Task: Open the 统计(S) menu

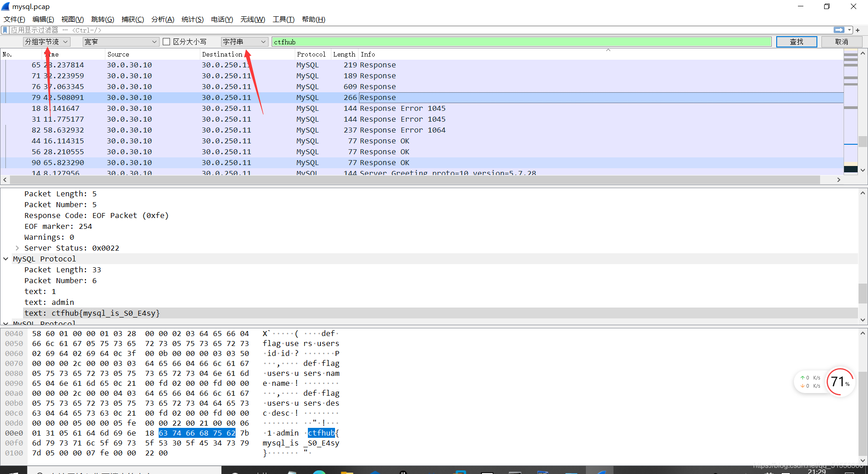Action: pos(193,19)
